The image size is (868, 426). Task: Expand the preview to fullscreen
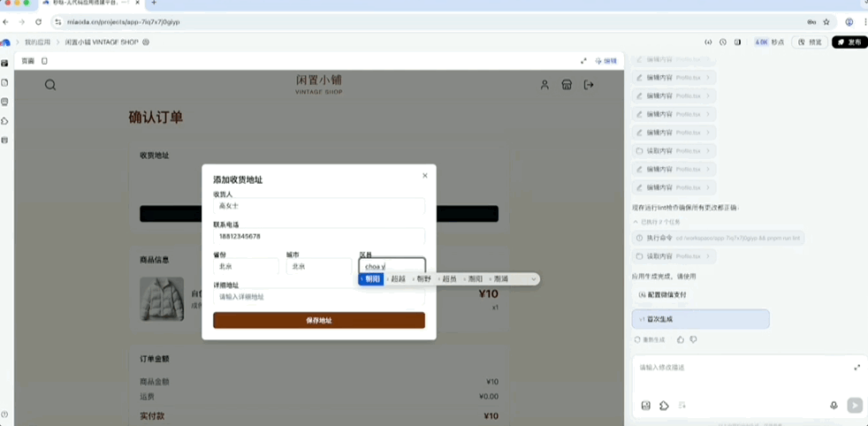pyautogui.click(x=583, y=61)
